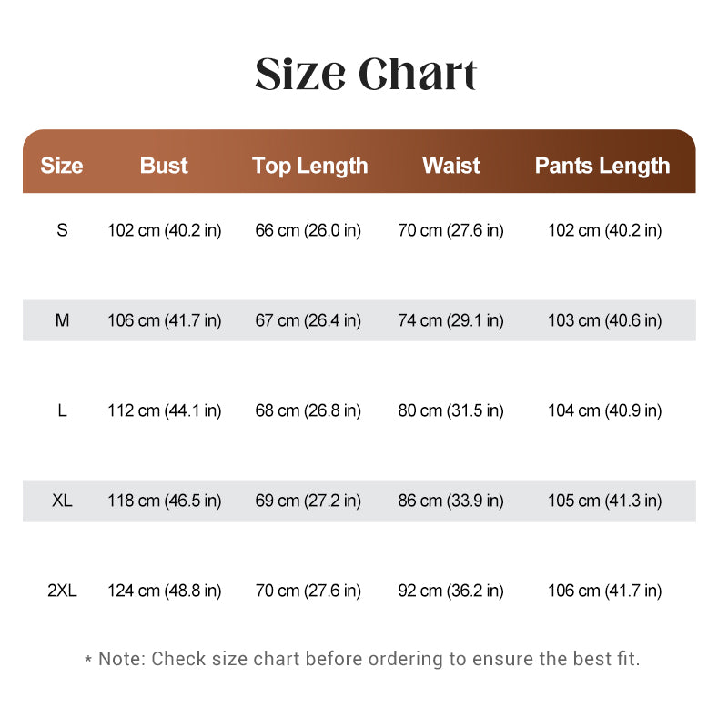Click the Waist column header
This screenshot has width=728, height=728.
click(x=451, y=166)
